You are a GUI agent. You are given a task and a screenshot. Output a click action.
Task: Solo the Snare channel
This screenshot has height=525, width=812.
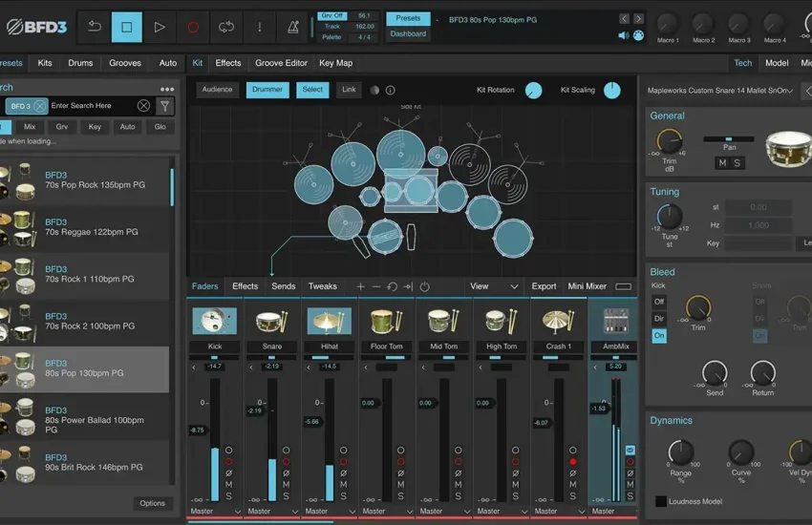click(287, 496)
